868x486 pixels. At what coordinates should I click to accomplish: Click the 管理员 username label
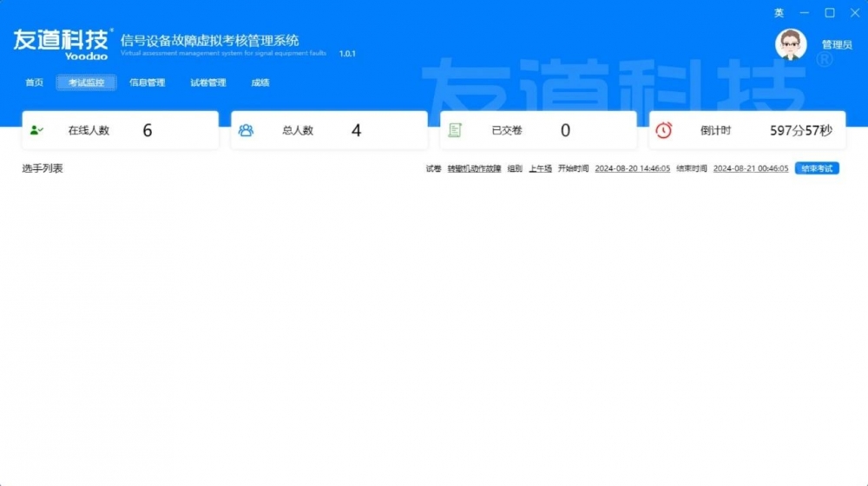point(837,45)
